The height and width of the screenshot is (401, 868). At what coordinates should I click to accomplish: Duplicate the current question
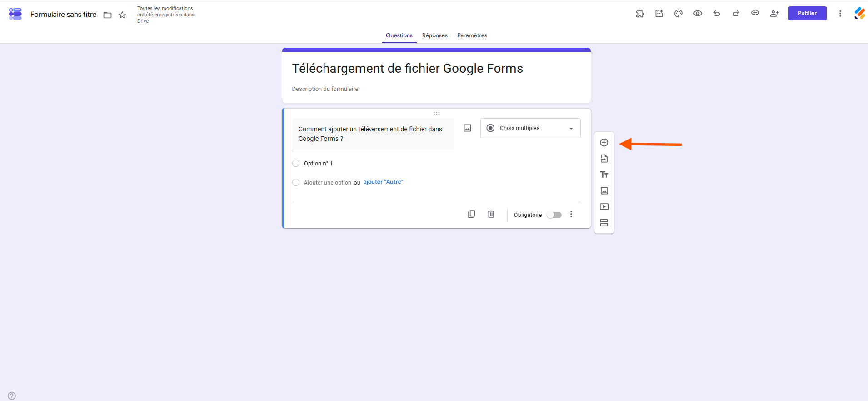pos(472,214)
